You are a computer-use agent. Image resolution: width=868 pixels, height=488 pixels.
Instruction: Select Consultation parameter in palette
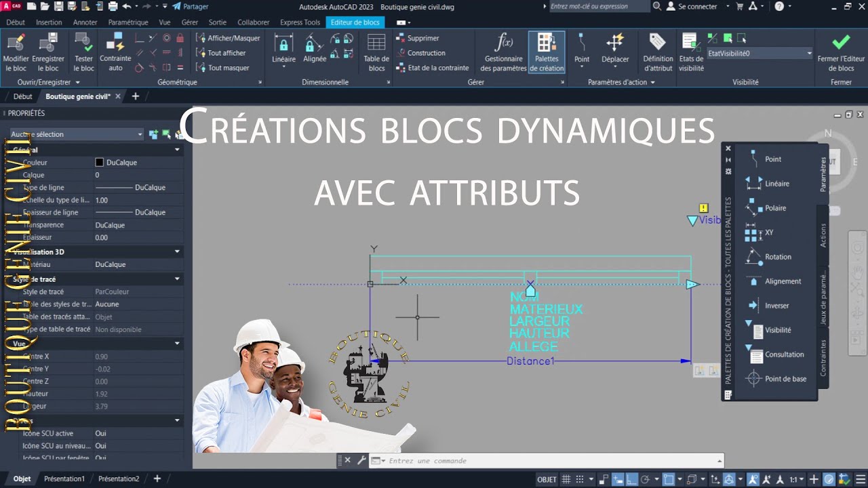pos(775,354)
